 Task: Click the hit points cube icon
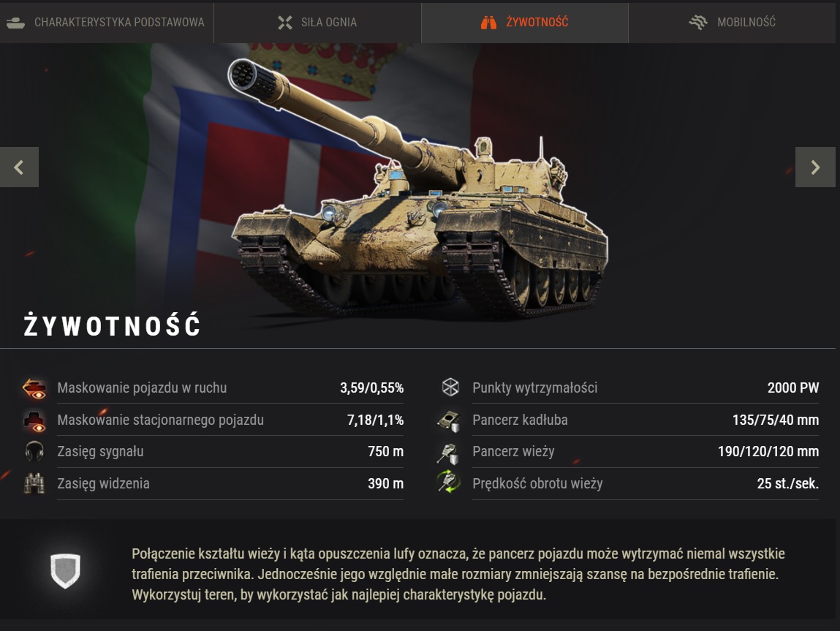[450, 388]
